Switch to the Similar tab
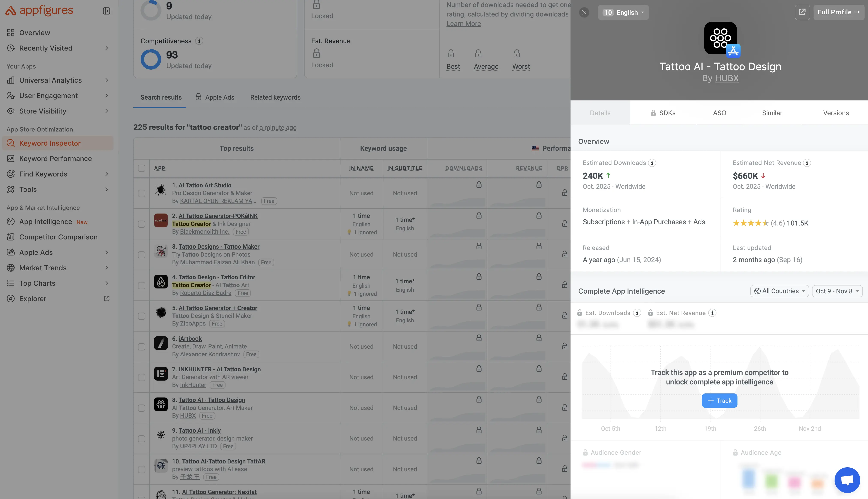Image resolution: width=868 pixels, height=499 pixels. point(772,113)
